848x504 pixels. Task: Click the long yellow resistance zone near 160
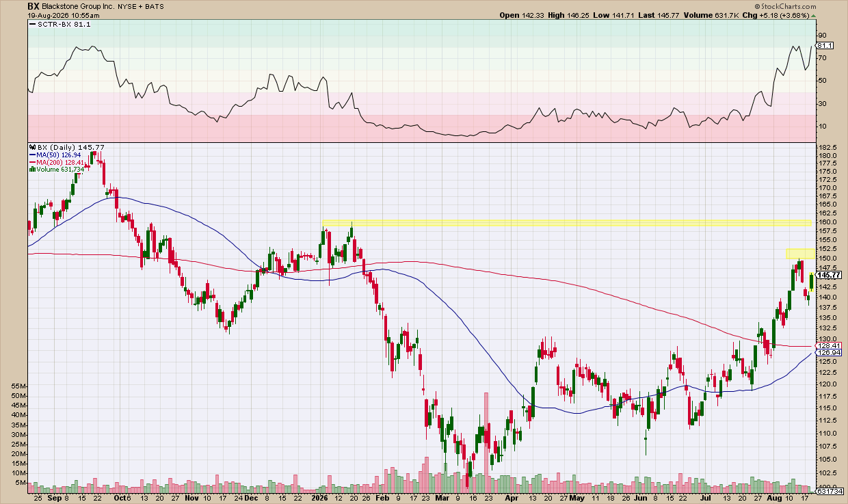[x=567, y=223]
